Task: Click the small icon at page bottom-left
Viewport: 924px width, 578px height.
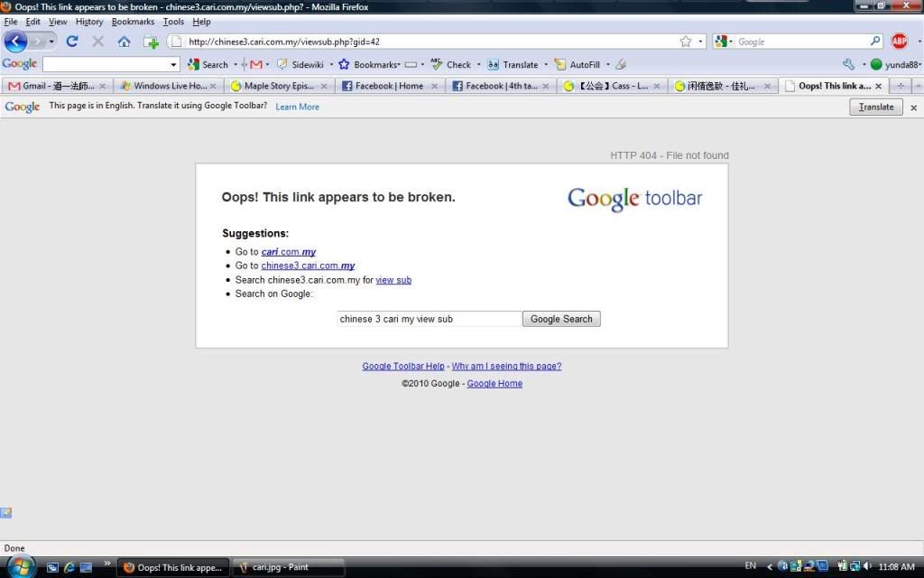Action: [x=6, y=513]
